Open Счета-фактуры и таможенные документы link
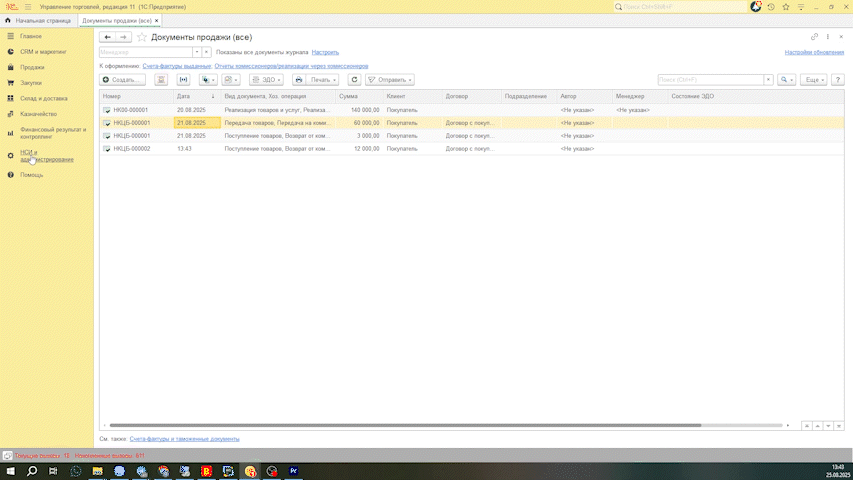 184,439
